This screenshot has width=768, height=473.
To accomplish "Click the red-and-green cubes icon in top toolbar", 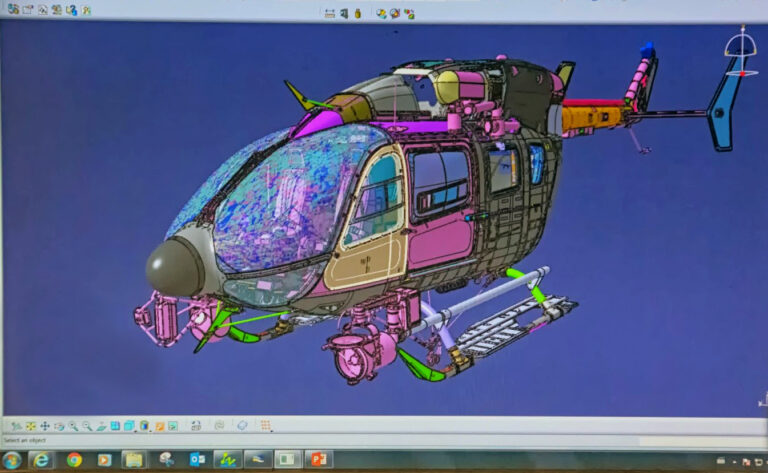I will (409, 14).
